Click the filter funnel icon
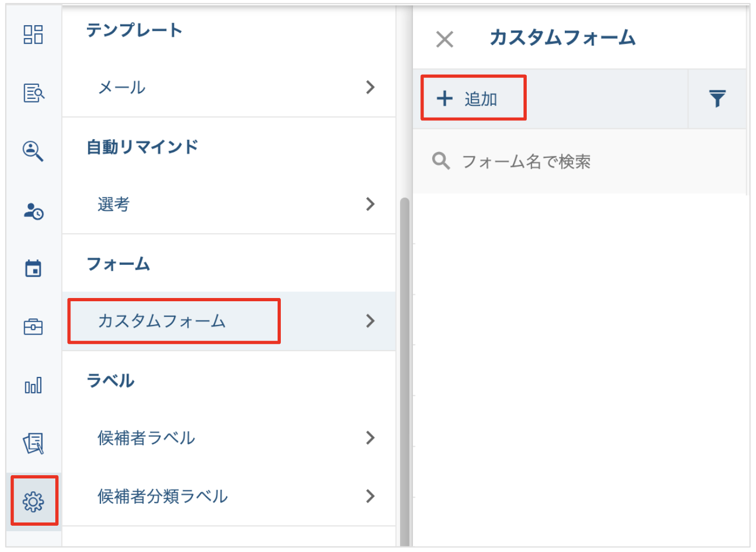The height and width of the screenshot is (552, 756). 717,99
